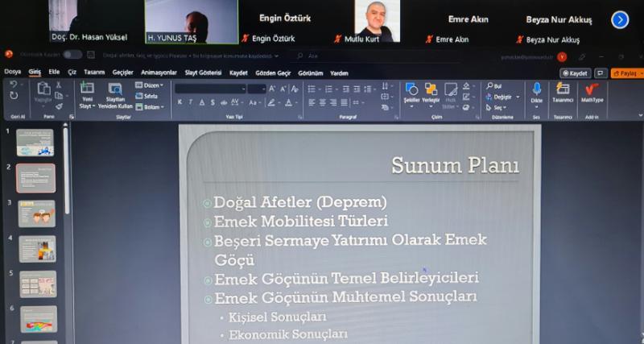Screen dimensions: 644x344
Task: Click the Cut scissors icon
Action: point(59,85)
